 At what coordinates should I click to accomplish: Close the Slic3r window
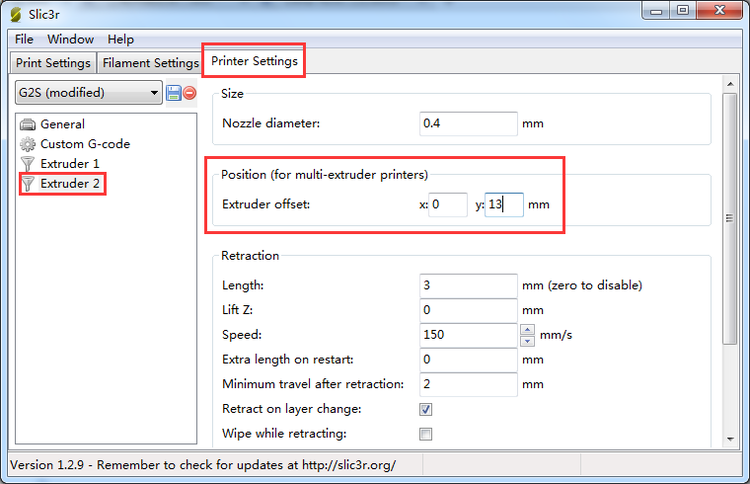[x=720, y=11]
